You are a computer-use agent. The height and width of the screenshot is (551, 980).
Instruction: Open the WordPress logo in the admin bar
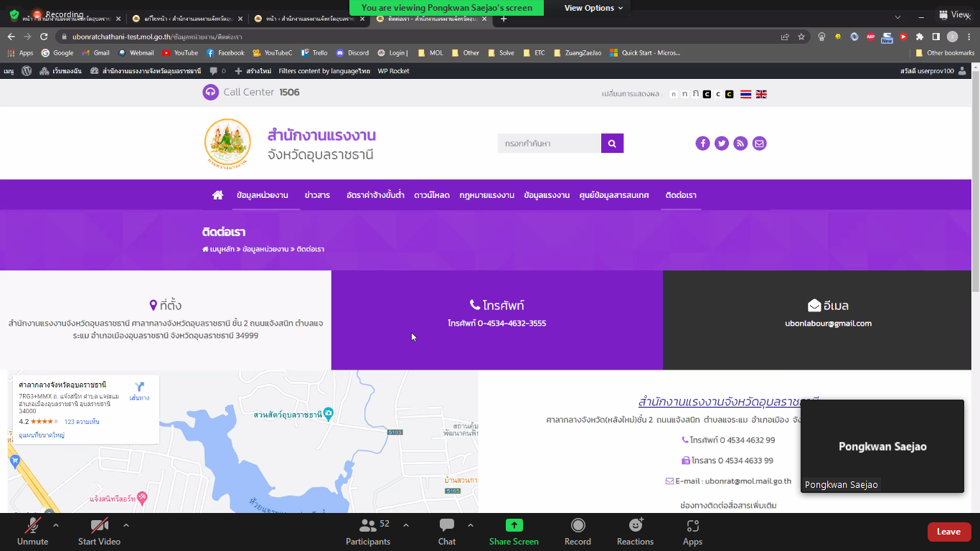[x=27, y=71]
